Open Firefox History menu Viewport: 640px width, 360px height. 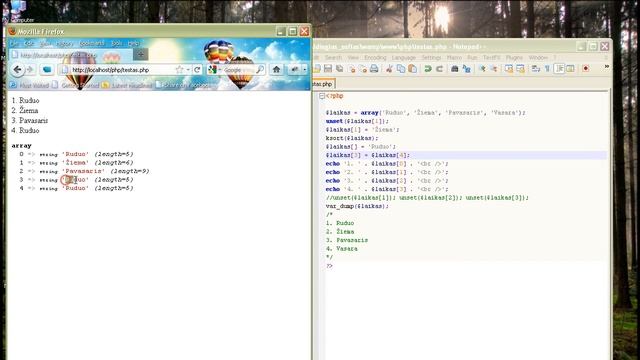(64, 43)
